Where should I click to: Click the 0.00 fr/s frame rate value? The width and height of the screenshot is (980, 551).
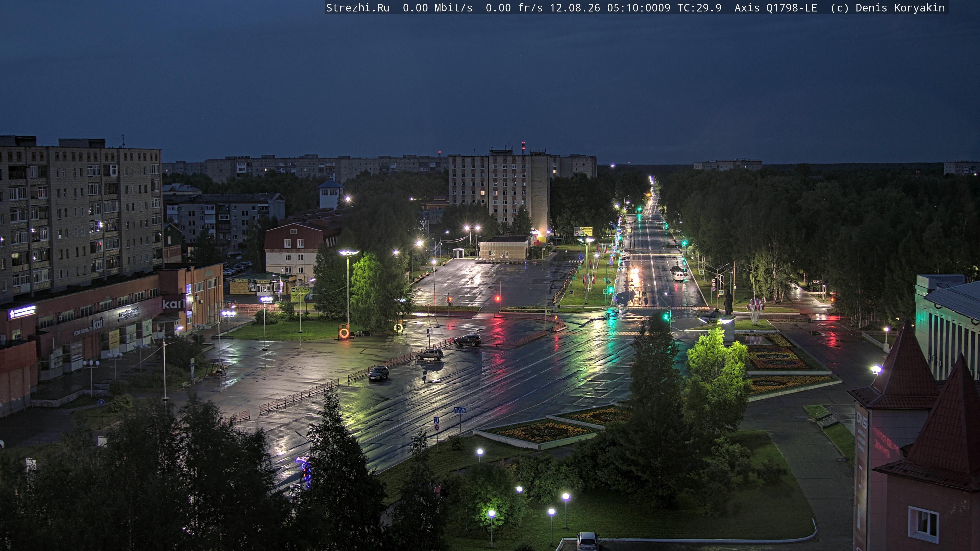point(514,8)
